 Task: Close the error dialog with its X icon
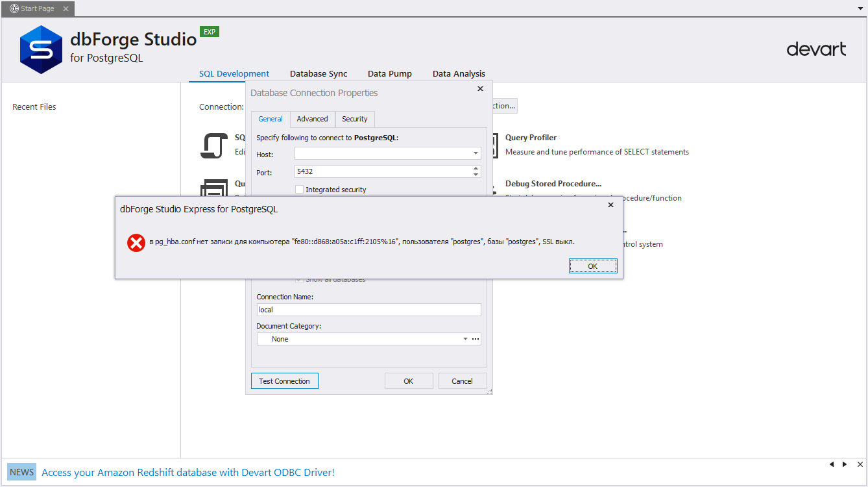[x=610, y=205]
